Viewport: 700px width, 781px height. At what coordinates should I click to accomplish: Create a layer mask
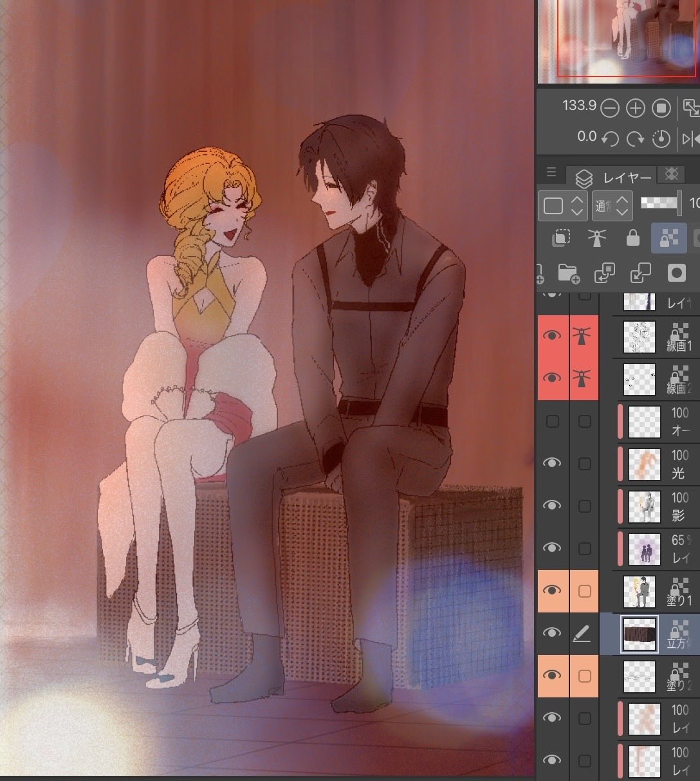(676, 273)
